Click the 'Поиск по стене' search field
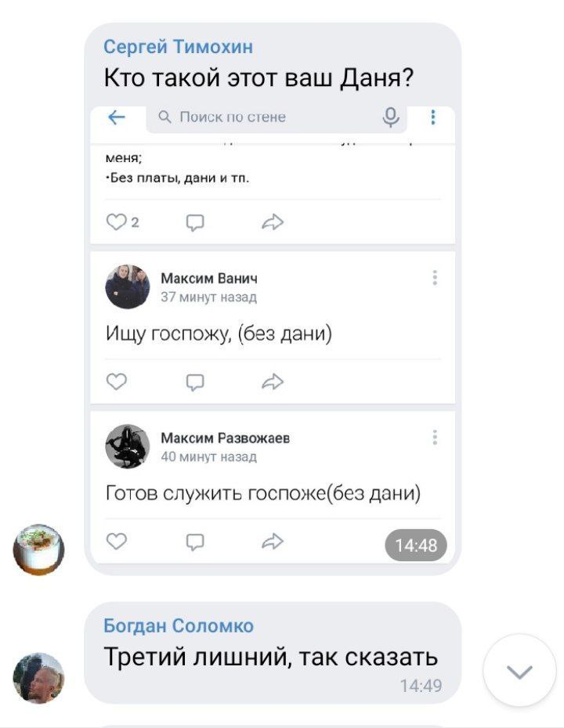Viewport: 564px width, 728px height. pos(277,118)
